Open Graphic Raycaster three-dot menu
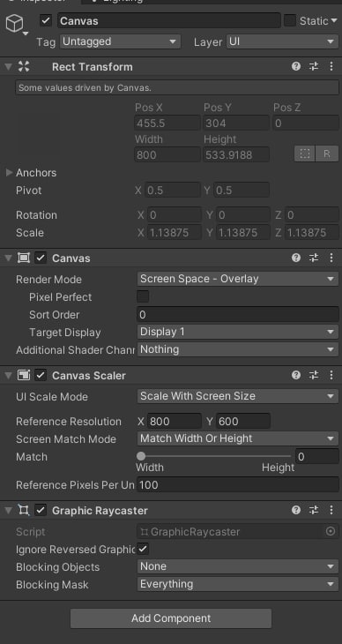Screen dimensions: 342x644 (331, 510)
